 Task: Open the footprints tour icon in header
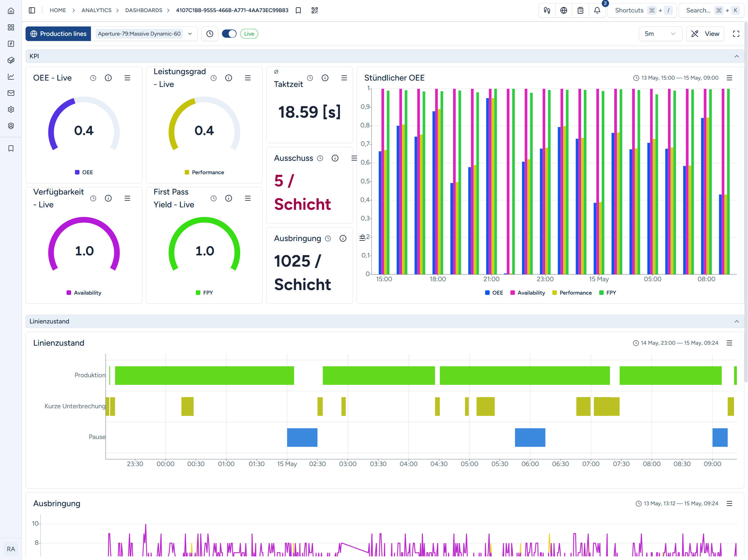click(547, 10)
